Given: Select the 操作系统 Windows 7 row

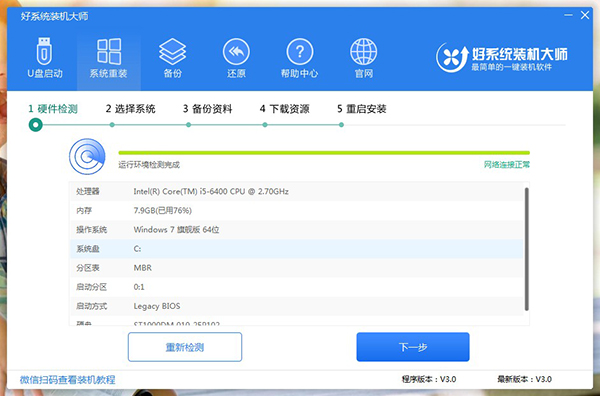Looking at the screenshot, I should pyautogui.click(x=297, y=230).
